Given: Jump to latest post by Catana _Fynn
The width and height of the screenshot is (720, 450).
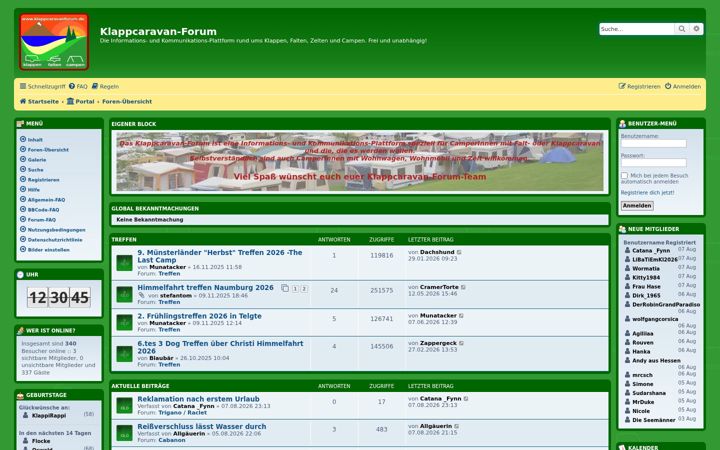Looking at the screenshot, I should tap(466, 399).
